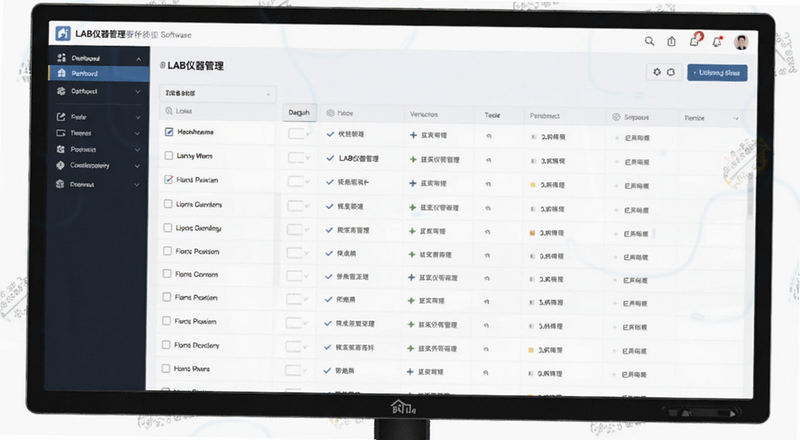The image size is (800, 440).
Task: Check the Fiooc Pioxion row checkbox
Action: [x=167, y=251]
